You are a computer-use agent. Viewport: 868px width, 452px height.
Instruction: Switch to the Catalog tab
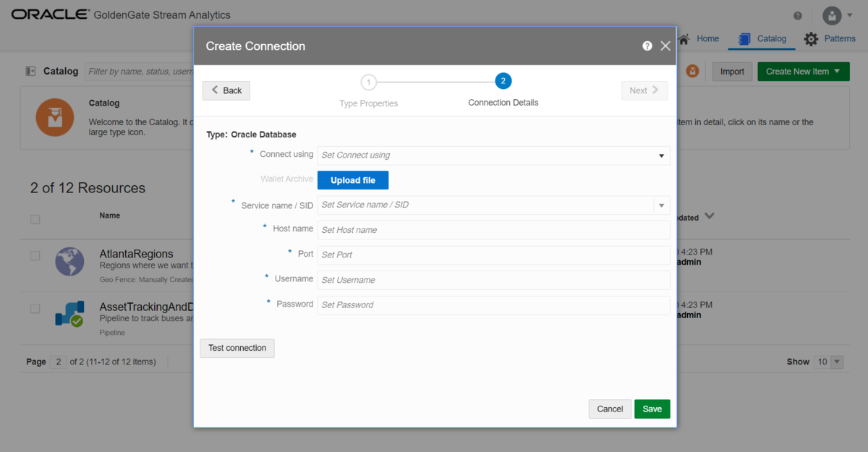(762, 38)
